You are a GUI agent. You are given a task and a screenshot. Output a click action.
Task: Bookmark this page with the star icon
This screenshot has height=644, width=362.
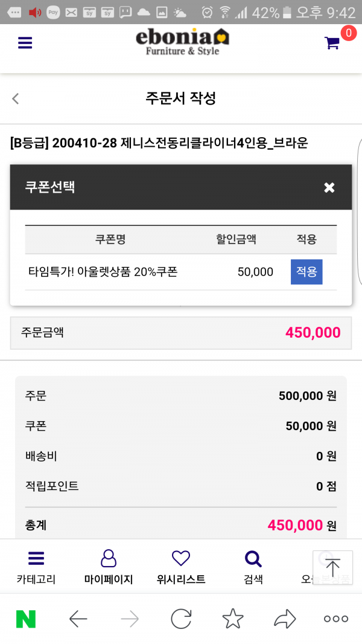tap(233, 619)
